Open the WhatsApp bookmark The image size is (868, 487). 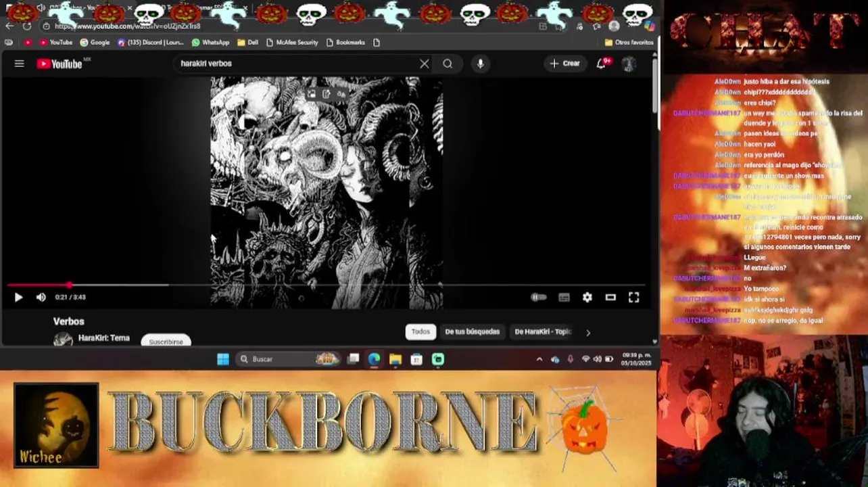click(210, 42)
